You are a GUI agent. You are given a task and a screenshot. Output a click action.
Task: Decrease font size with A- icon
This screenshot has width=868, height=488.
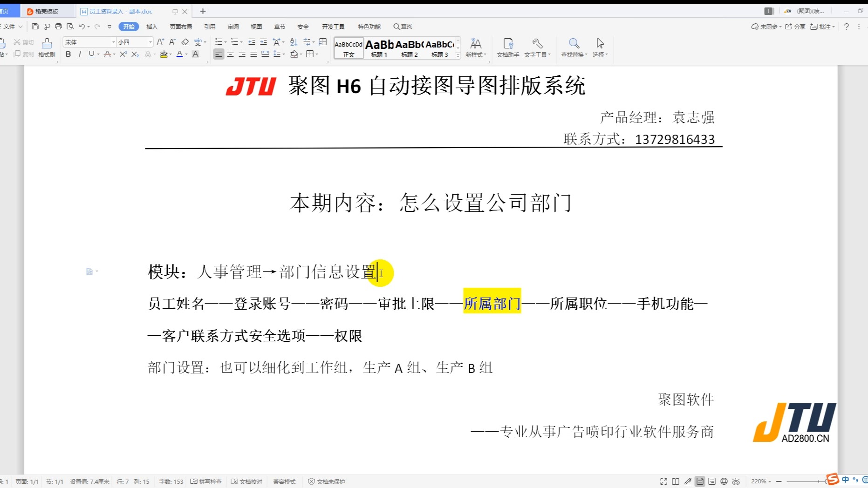(x=172, y=42)
